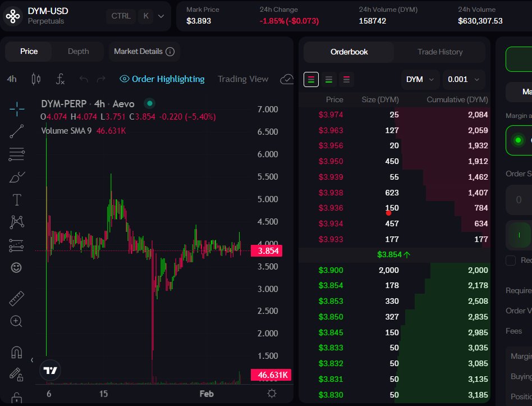This screenshot has width=532, height=406.
Task: Show bids only orderbook view
Action: tap(329, 79)
